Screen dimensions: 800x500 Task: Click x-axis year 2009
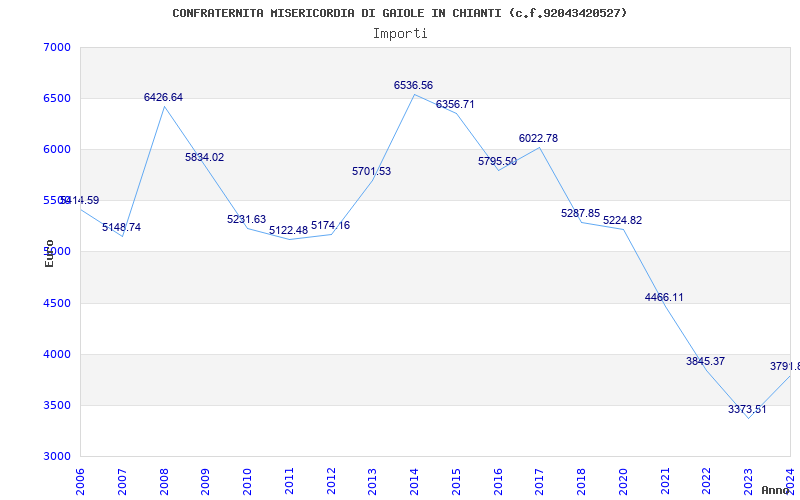(x=206, y=482)
